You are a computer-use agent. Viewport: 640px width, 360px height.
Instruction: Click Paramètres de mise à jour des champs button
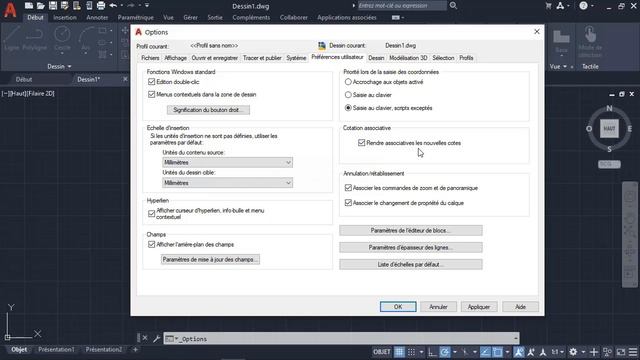pyautogui.click(x=210, y=260)
